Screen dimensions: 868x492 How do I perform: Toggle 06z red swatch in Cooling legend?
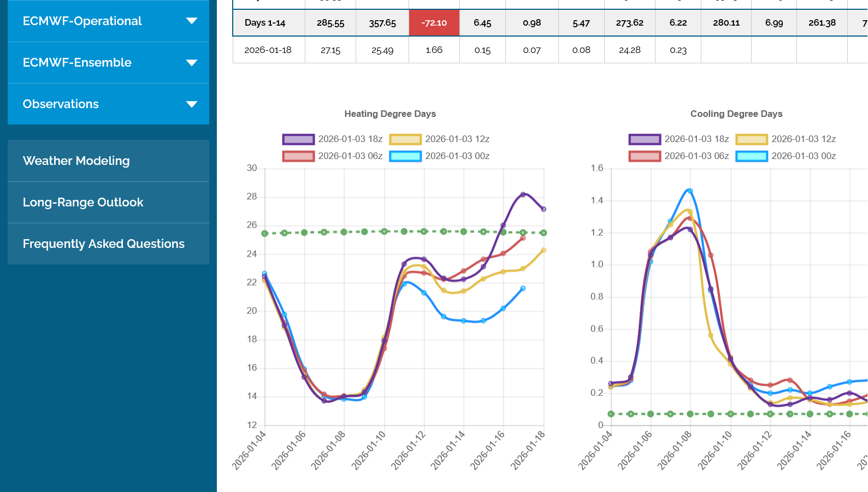pos(645,156)
